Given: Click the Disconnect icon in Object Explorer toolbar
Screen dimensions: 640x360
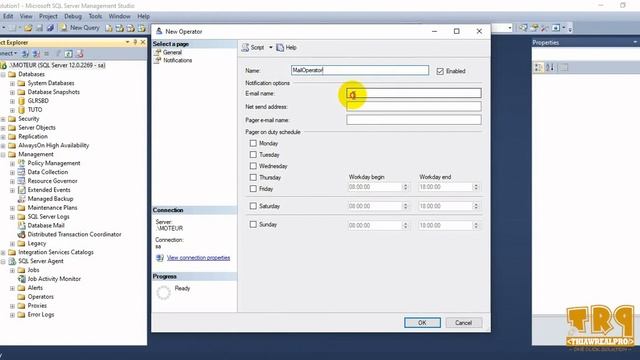Looking at the screenshot, I should (x=36, y=53).
